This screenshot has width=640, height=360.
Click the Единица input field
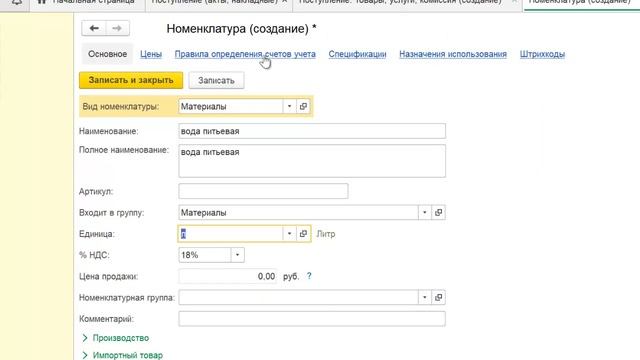231,234
